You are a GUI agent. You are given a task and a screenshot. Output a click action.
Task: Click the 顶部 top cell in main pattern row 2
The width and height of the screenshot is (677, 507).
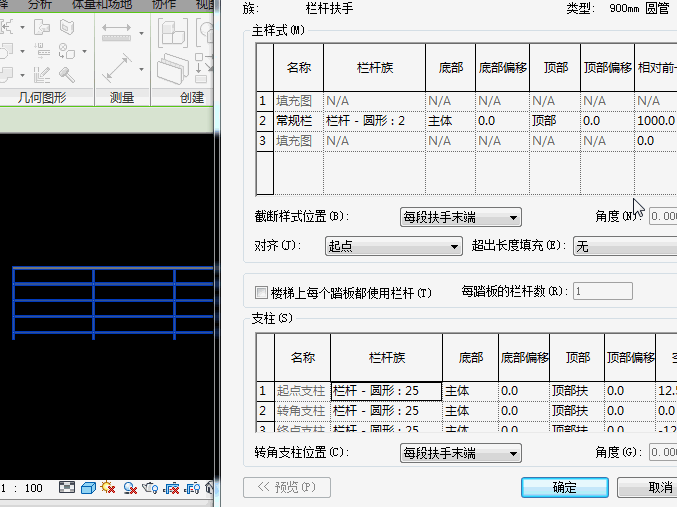point(555,121)
